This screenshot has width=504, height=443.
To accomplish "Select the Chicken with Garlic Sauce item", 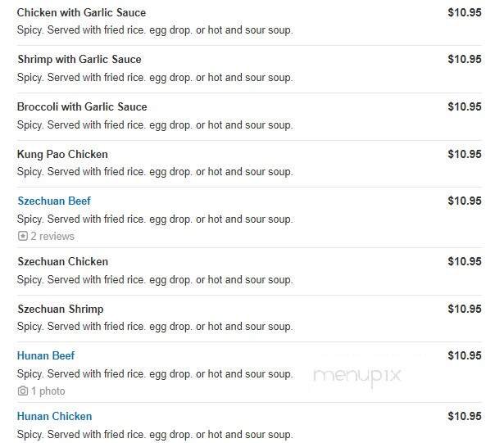I will click(x=81, y=13).
